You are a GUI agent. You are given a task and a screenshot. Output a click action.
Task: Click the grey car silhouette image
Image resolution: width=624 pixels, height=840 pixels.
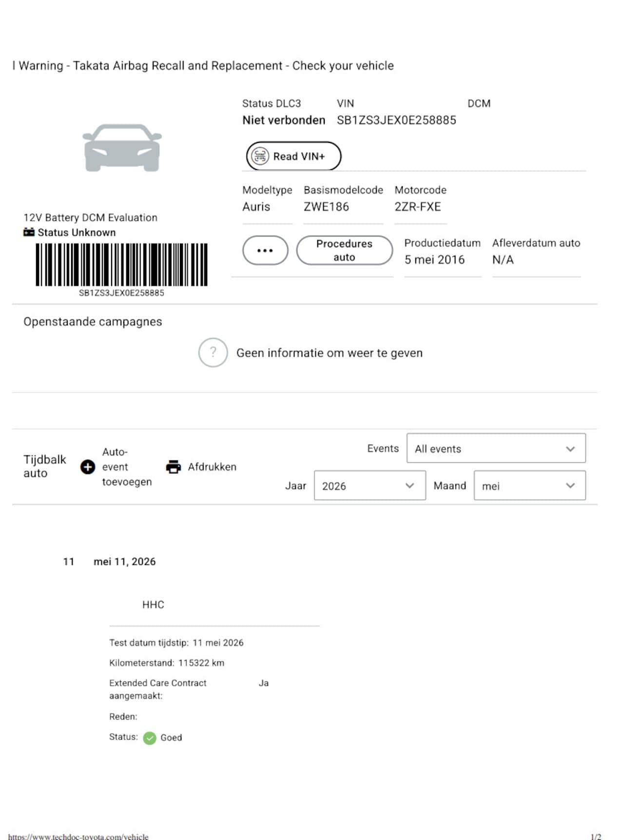(122, 148)
